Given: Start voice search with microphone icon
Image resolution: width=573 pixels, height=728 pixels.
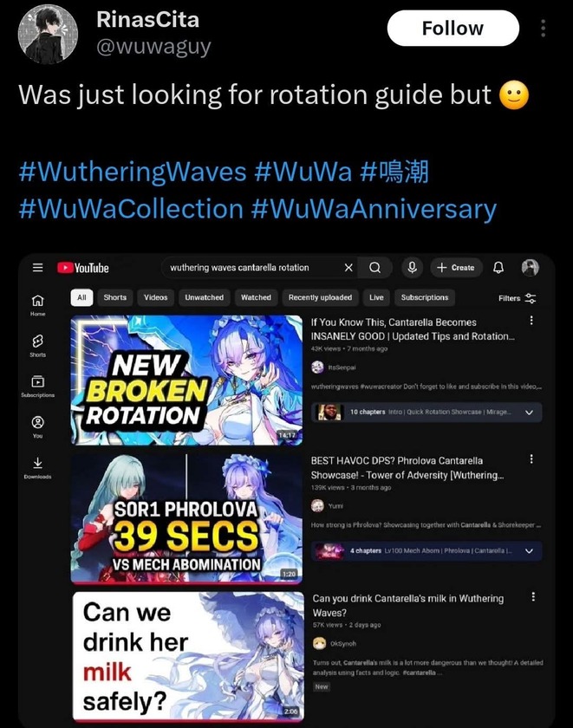Looking at the screenshot, I should [x=412, y=268].
